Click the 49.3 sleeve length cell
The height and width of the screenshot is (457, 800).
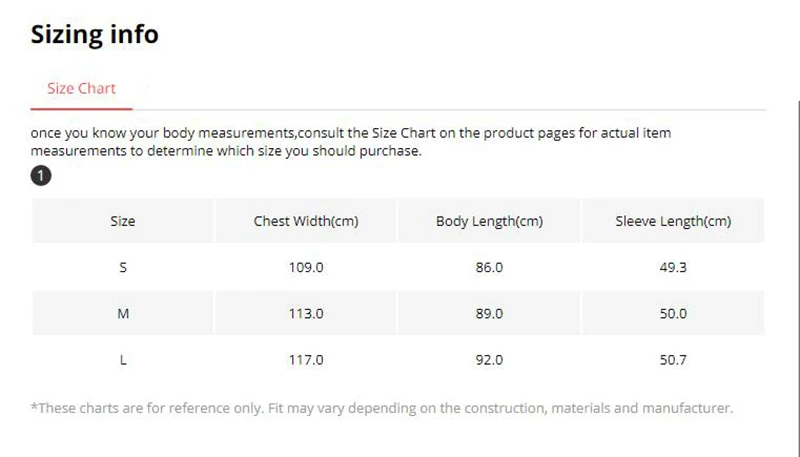pyautogui.click(x=673, y=267)
